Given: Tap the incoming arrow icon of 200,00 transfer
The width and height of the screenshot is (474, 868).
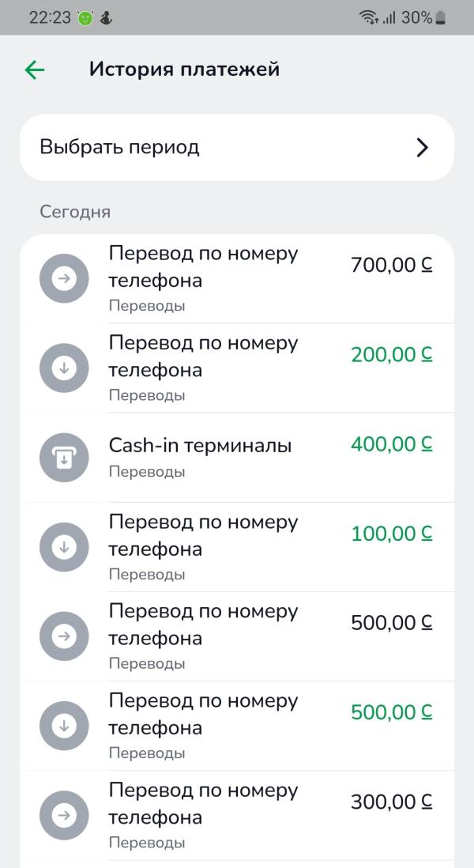Looking at the screenshot, I should [64, 368].
